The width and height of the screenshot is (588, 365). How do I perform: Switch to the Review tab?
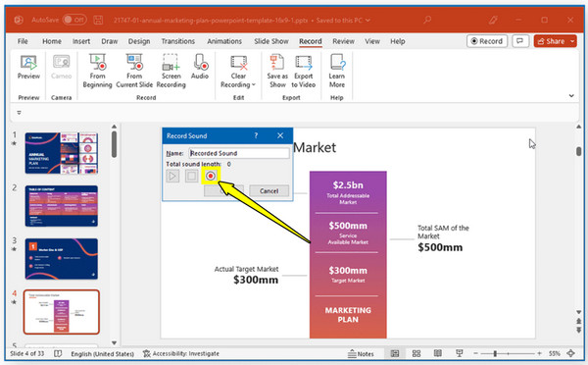click(343, 41)
